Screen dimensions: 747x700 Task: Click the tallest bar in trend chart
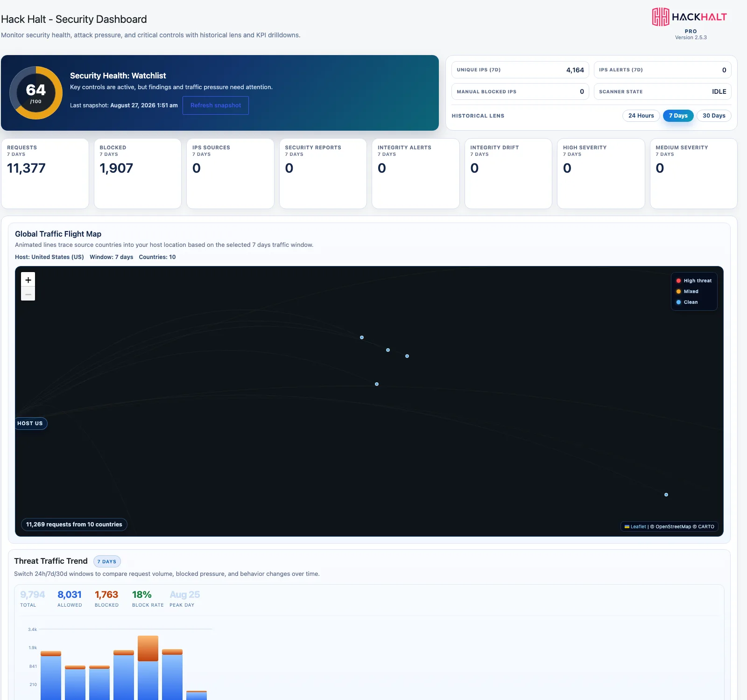coord(148,667)
